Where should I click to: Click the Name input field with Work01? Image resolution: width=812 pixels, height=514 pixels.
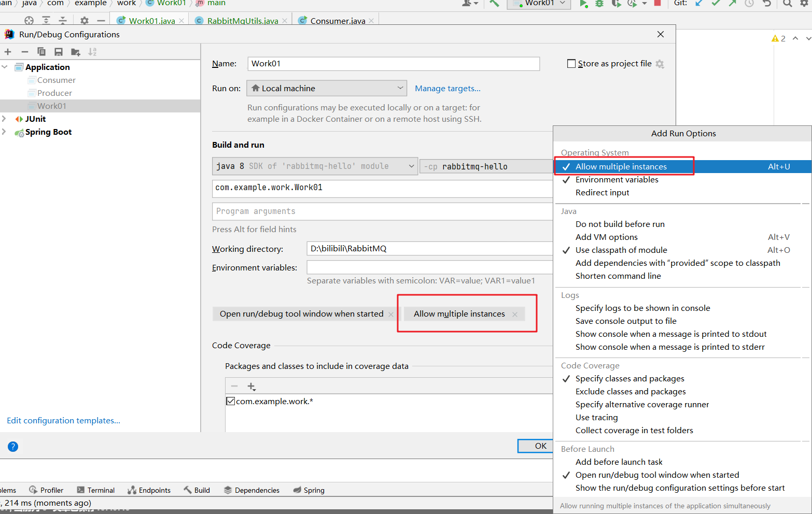click(x=394, y=64)
